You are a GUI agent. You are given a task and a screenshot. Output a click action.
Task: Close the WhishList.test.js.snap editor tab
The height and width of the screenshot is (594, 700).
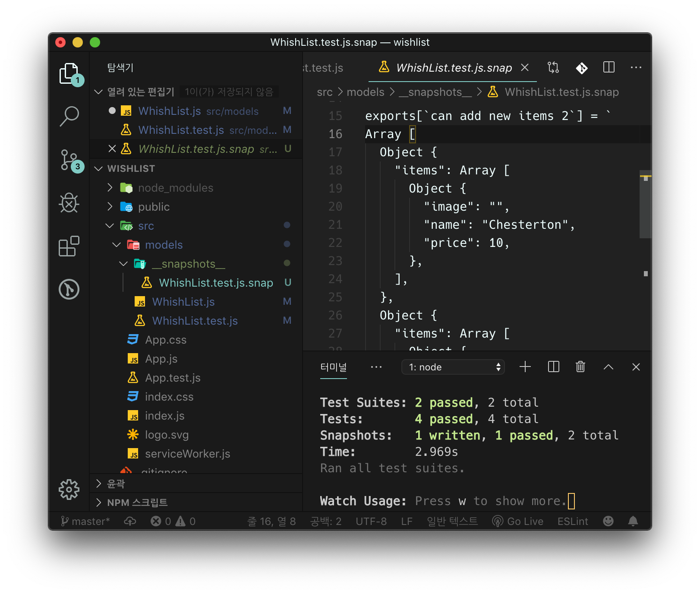coord(525,67)
